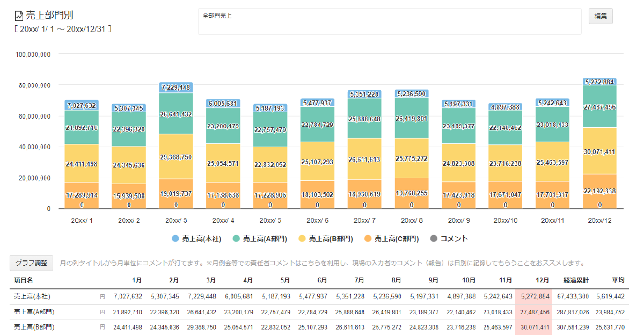Image resolution: width=644 pixels, height=335 pixels.
Task: Click into the 全部門売上 comment field
Action: (390, 21)
